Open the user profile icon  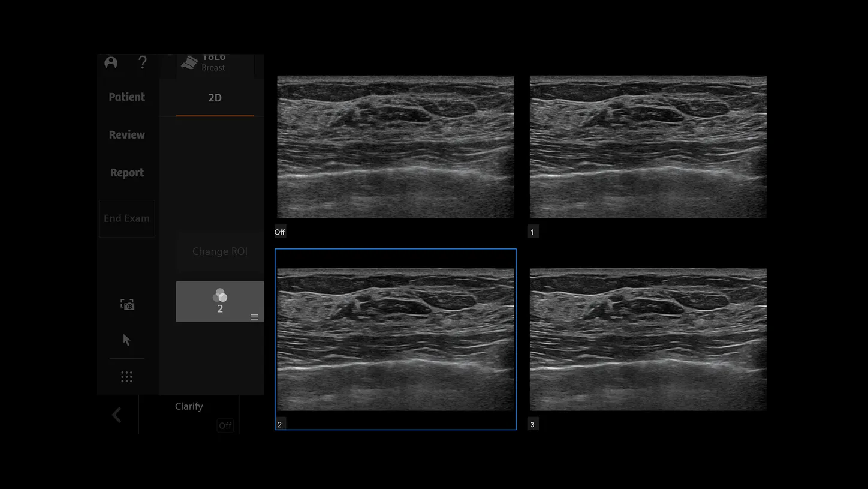[x=111, y=62]
